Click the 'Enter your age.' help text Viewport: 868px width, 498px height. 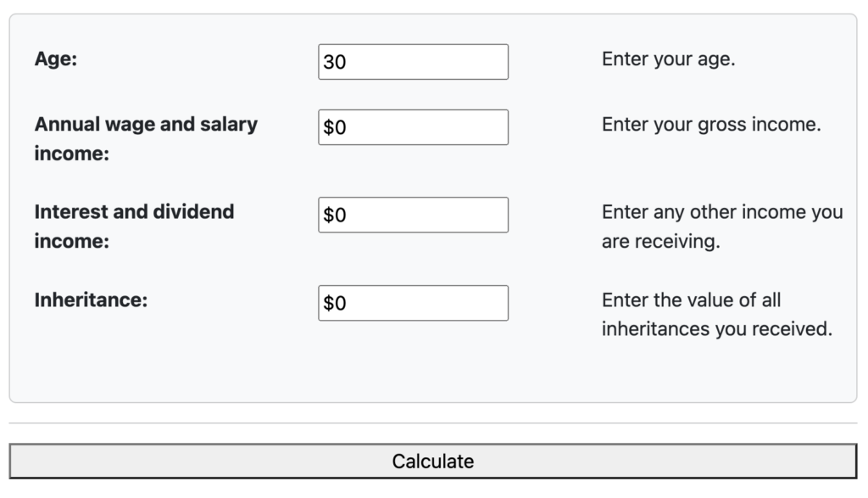[668, 59]
